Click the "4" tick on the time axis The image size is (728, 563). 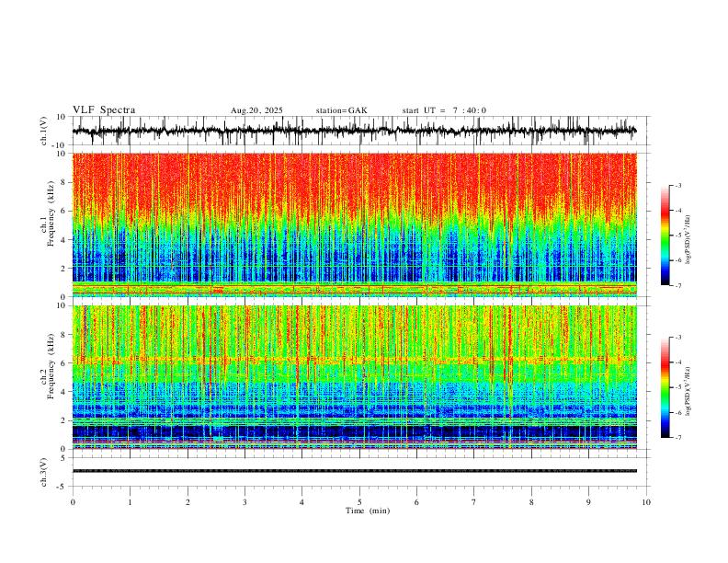301,502
